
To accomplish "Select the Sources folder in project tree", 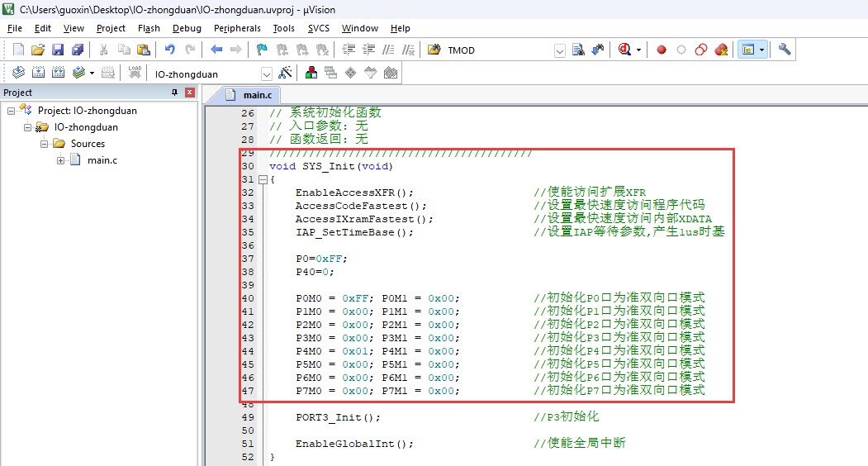I will pos(88,144).
